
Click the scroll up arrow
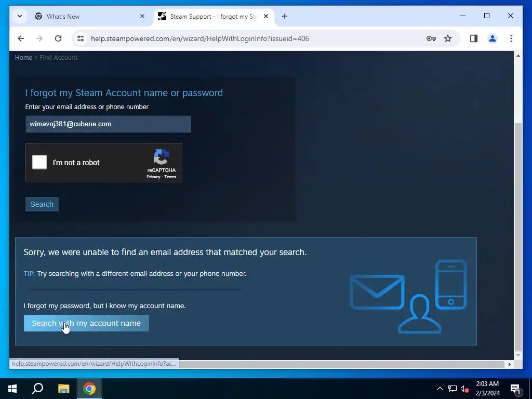[x=518, y=56]
